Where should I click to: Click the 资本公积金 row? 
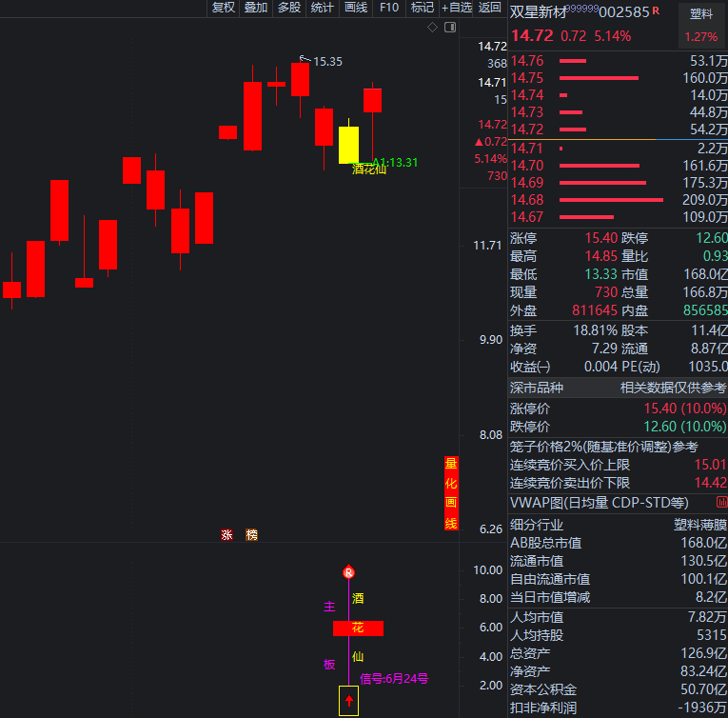coord(618,689)
